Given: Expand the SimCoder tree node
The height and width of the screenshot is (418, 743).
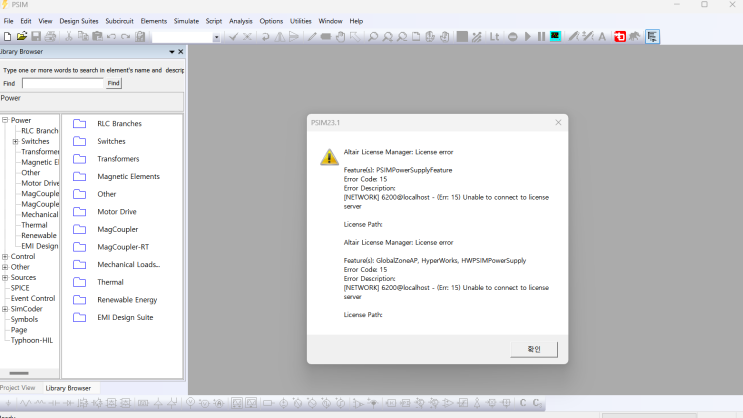Looking at the screenshot, I should (5, 309).
